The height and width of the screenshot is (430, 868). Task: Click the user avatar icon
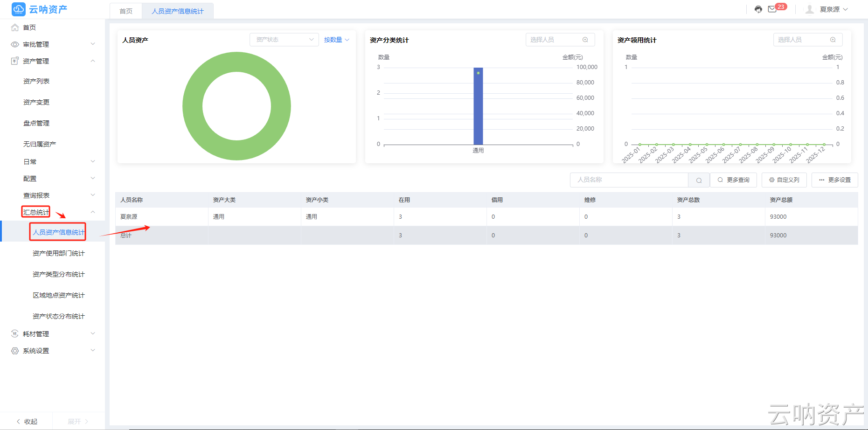810,9
